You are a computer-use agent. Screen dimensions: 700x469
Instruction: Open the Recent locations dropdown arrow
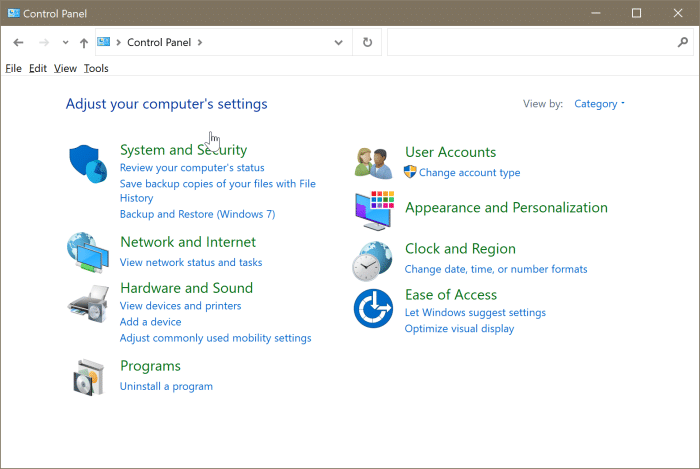(x=66, y=43)
